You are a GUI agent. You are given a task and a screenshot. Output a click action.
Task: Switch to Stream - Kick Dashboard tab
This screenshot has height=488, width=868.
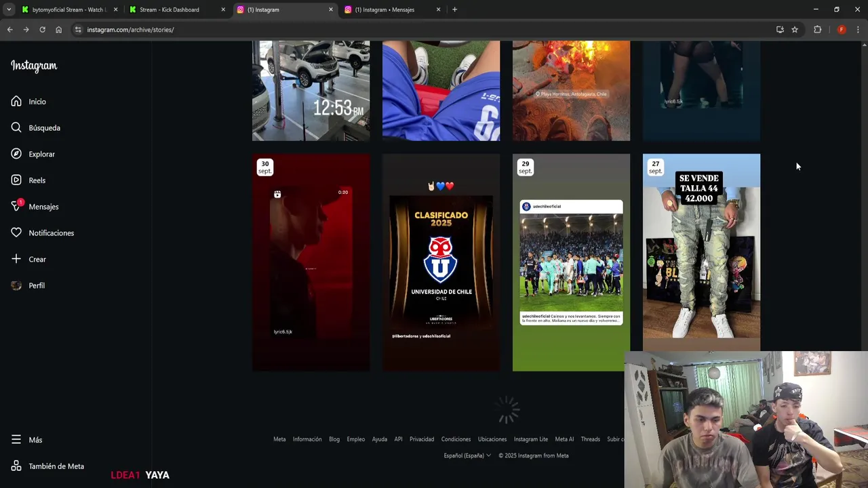pyautogui.click(x=178, y=9)
